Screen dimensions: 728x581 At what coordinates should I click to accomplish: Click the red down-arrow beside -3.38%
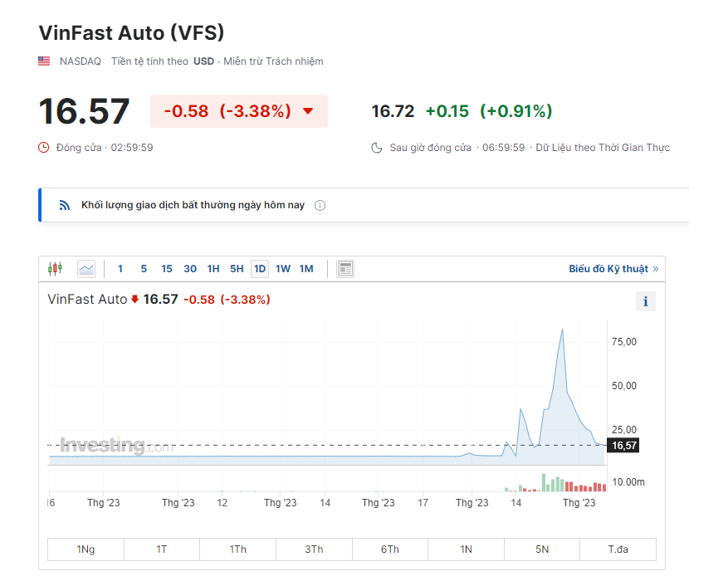(308, 111)
